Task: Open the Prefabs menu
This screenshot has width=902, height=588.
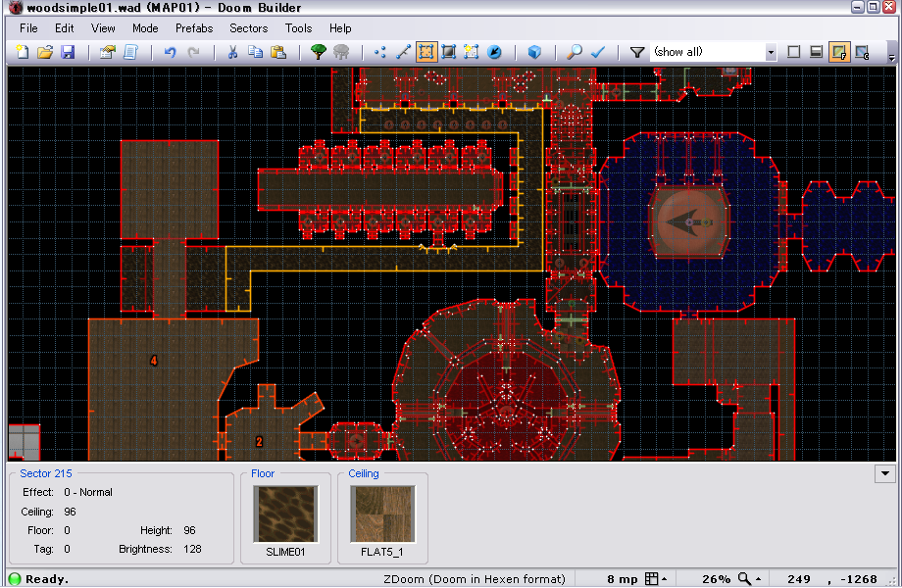Action: click(x=194, y=28)
